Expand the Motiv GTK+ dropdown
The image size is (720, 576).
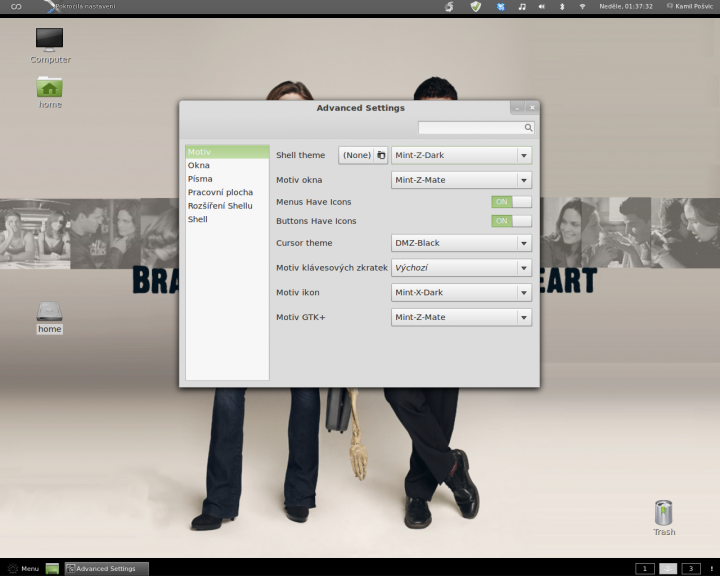tap(461, 317)
